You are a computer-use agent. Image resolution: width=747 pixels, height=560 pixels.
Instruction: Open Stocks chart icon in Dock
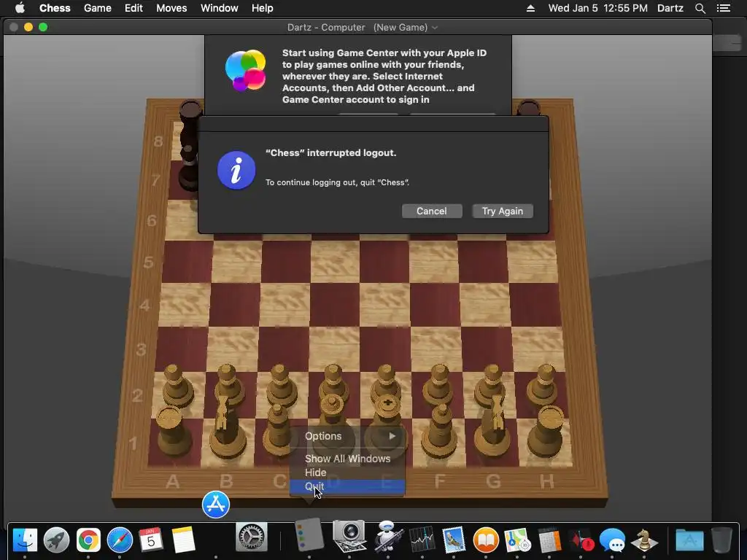click(422, 540)
